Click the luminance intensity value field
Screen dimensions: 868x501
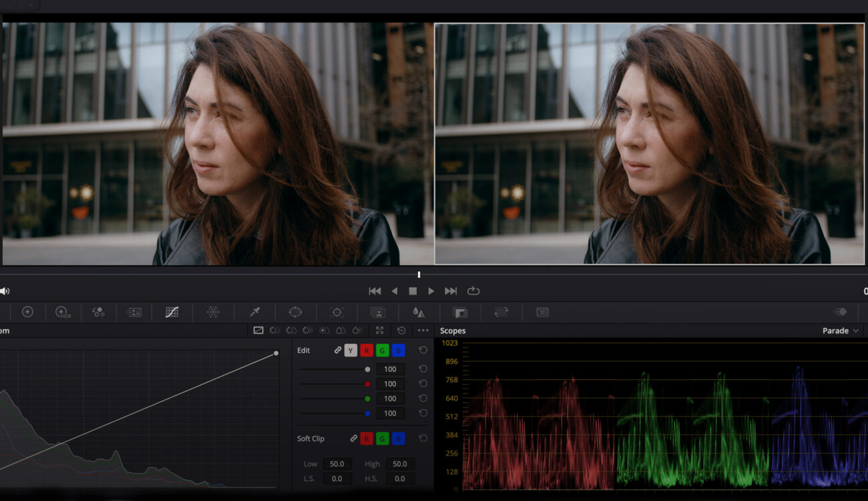coord(390,369)
